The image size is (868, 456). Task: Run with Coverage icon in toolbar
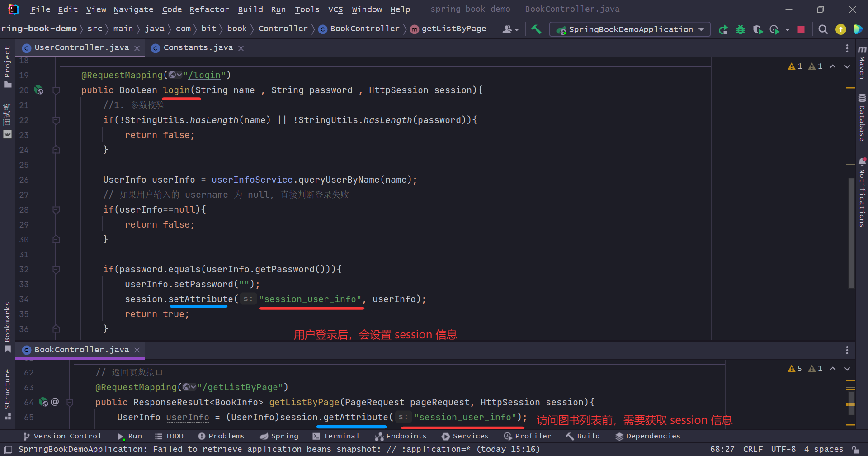tap(758, 29)
